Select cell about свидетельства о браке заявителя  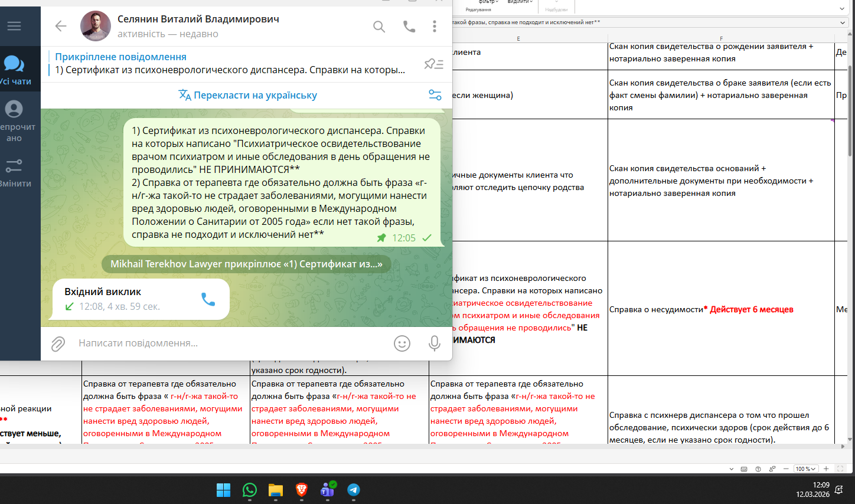(x=721, y=94)
